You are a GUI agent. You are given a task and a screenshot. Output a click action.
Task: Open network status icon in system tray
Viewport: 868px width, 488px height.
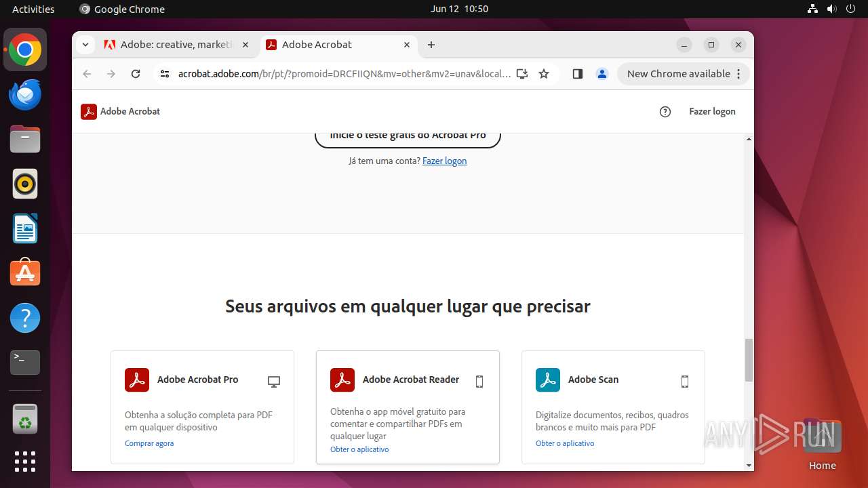(812, 9)
